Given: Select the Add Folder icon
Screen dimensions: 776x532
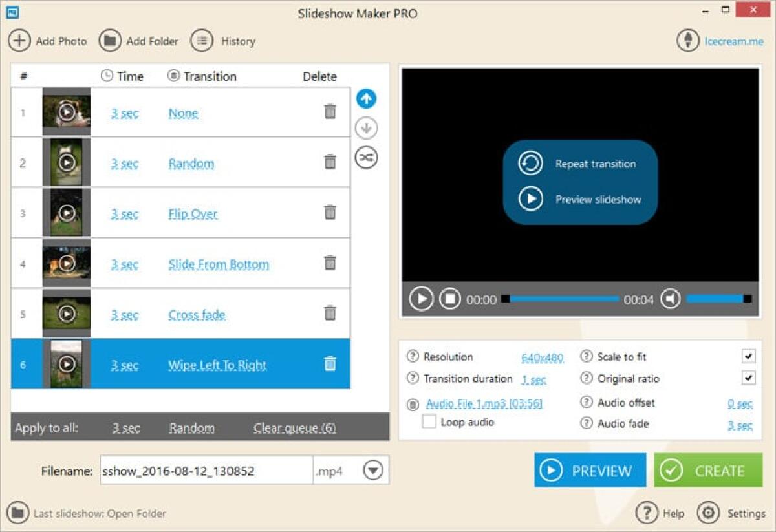Looking at the screenshot, I should click(x=109, y=41).
